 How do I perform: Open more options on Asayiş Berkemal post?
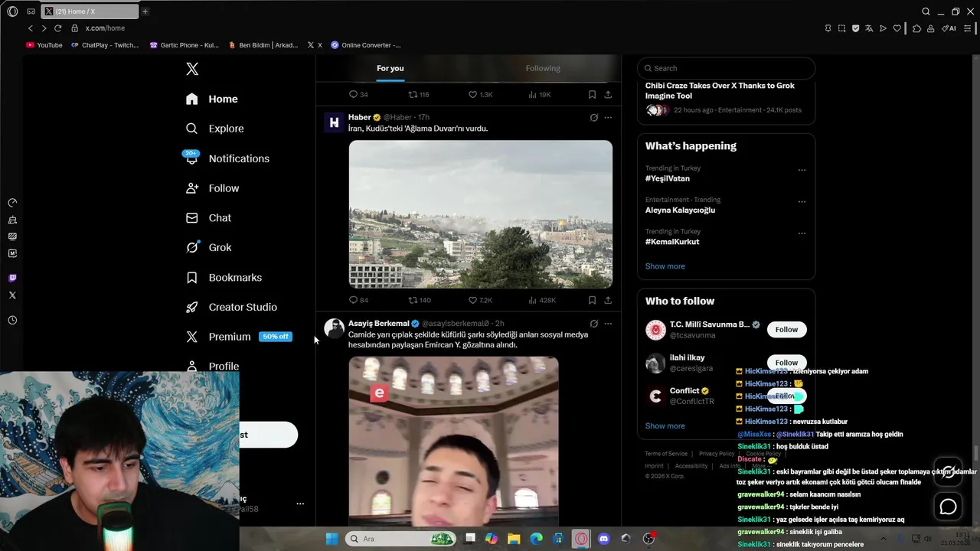(608, 324)
